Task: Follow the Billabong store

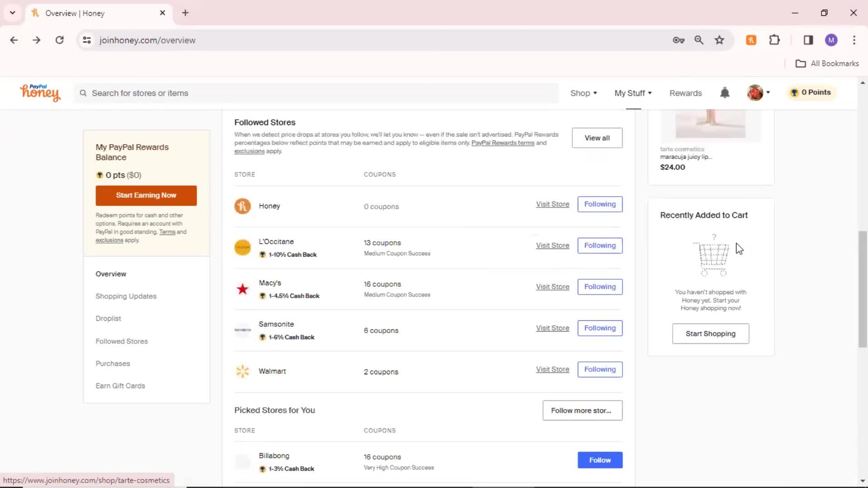Action: pos(599,460)
